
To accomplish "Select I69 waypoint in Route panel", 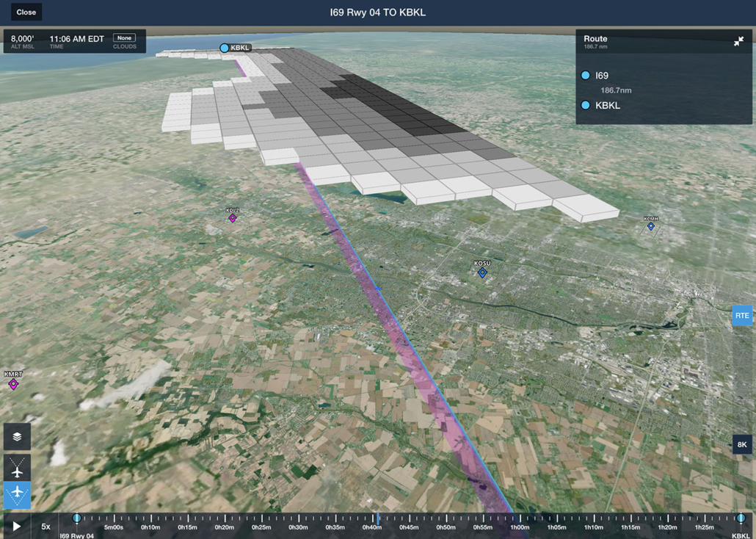I will (x=602, y=76).
